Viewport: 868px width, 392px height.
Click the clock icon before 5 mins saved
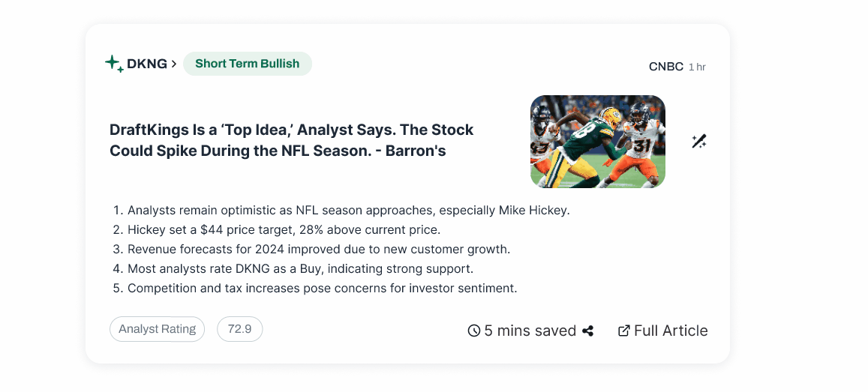tap(474, 331)
